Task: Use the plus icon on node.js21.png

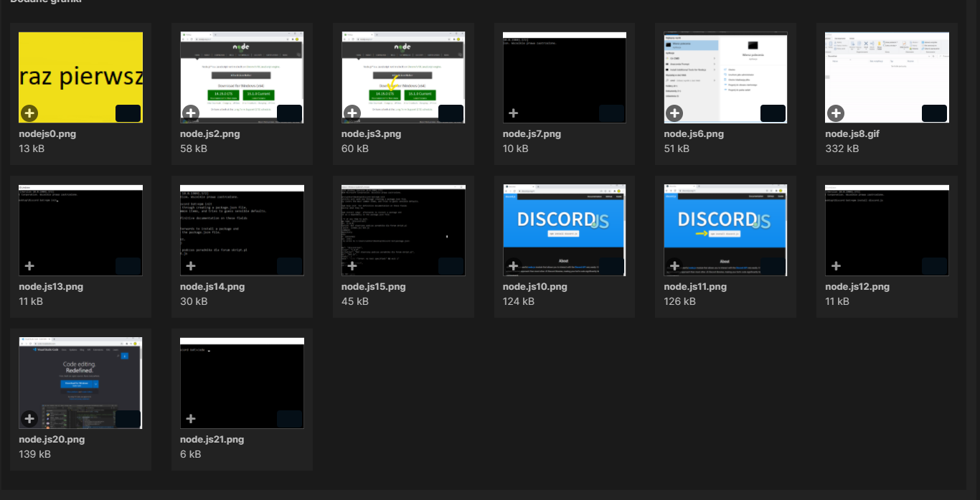Action: pyautogui.click(x=191, y=419)
